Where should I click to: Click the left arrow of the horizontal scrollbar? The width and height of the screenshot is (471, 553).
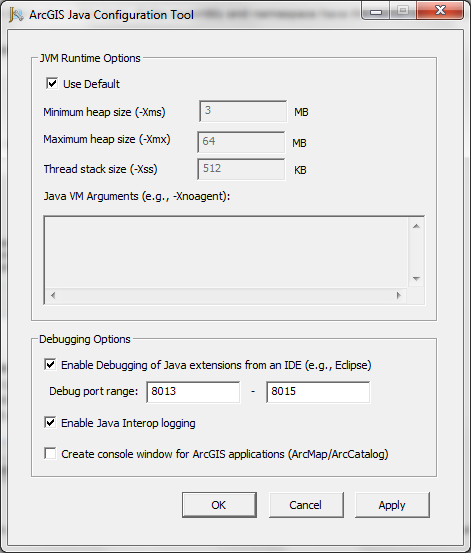pyautogui.click(x=53, y=296)
